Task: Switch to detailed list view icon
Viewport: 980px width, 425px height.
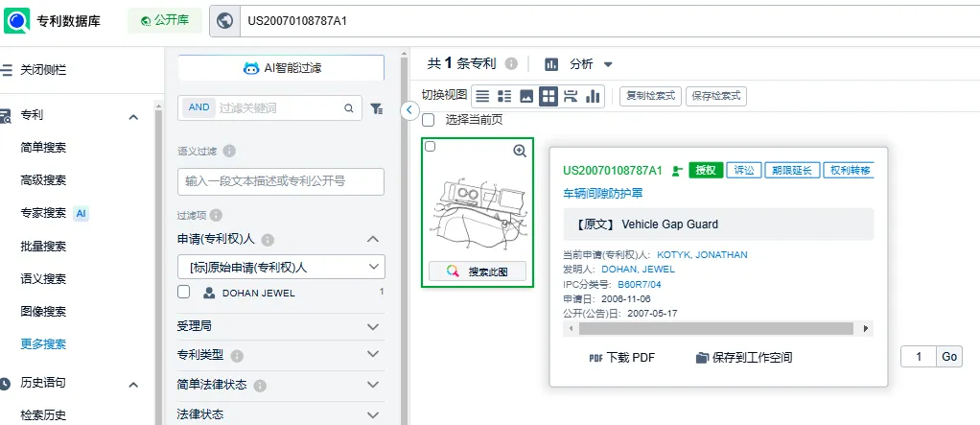Action: 504,96
